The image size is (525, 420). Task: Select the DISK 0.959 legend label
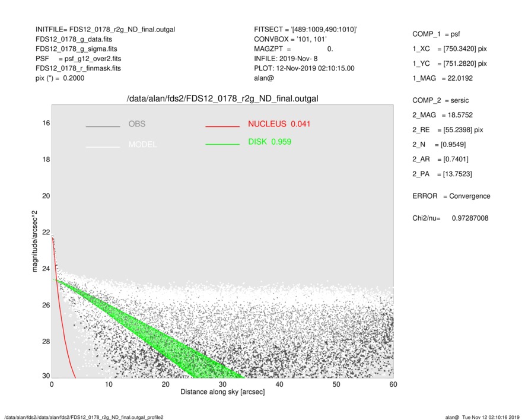pos(269,142)
